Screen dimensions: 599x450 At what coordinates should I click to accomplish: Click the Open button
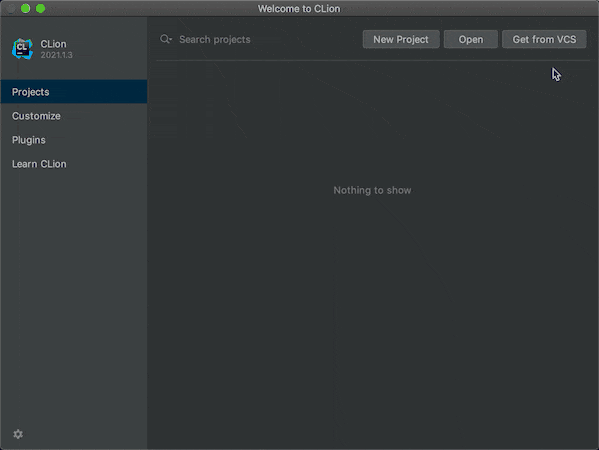[471, 39]
